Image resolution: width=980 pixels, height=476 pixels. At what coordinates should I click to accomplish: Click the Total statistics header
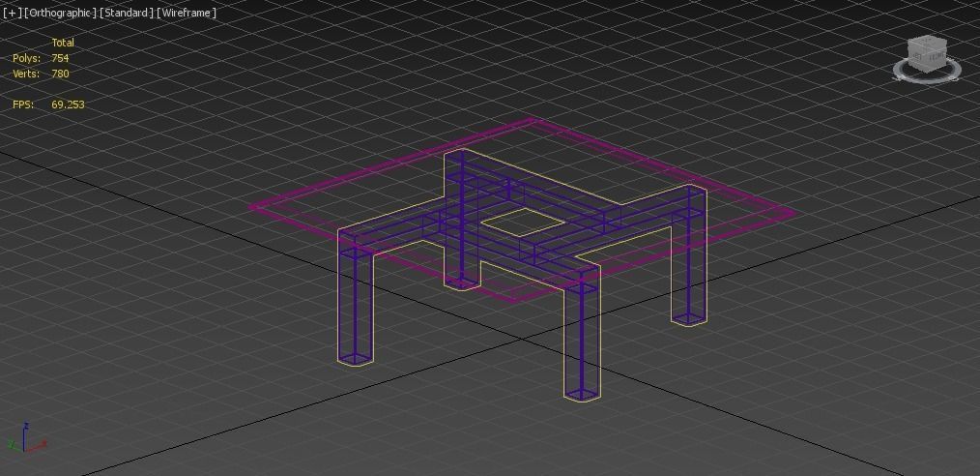pos(63,43)
